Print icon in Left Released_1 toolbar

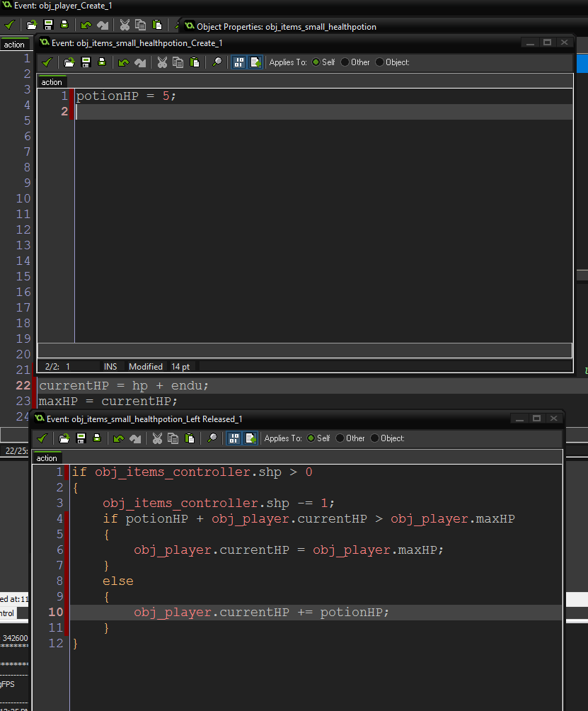(x=97, y=438)
